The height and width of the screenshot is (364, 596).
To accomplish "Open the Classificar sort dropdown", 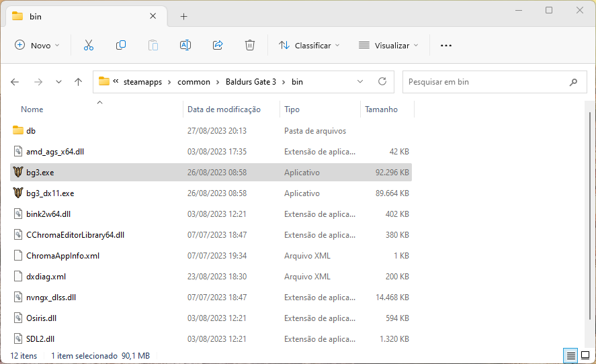I will [309, 45].
